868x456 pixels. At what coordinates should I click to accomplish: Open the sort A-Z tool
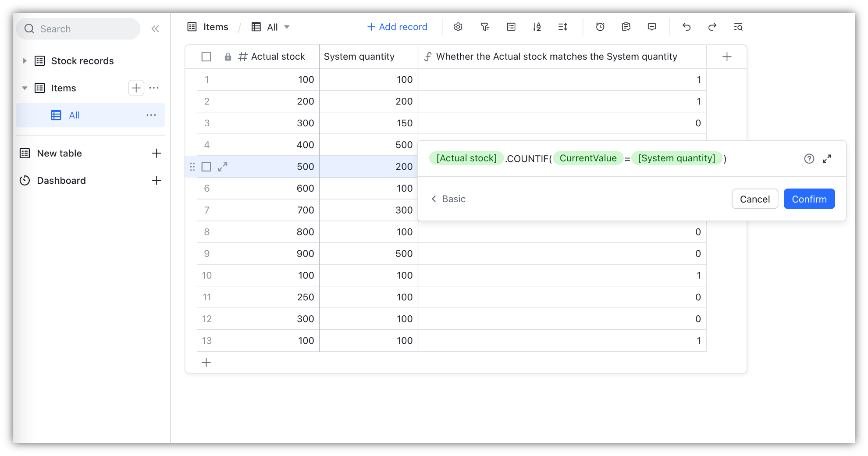coord(537,27)
